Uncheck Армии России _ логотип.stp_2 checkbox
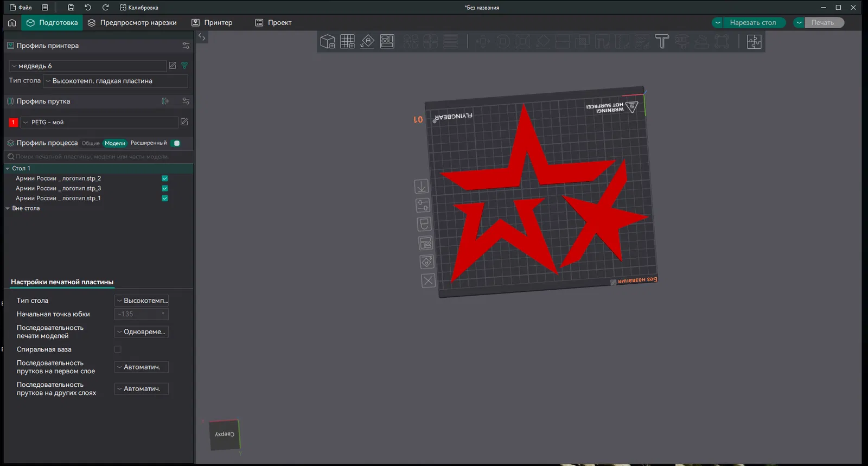 [165, 178]
